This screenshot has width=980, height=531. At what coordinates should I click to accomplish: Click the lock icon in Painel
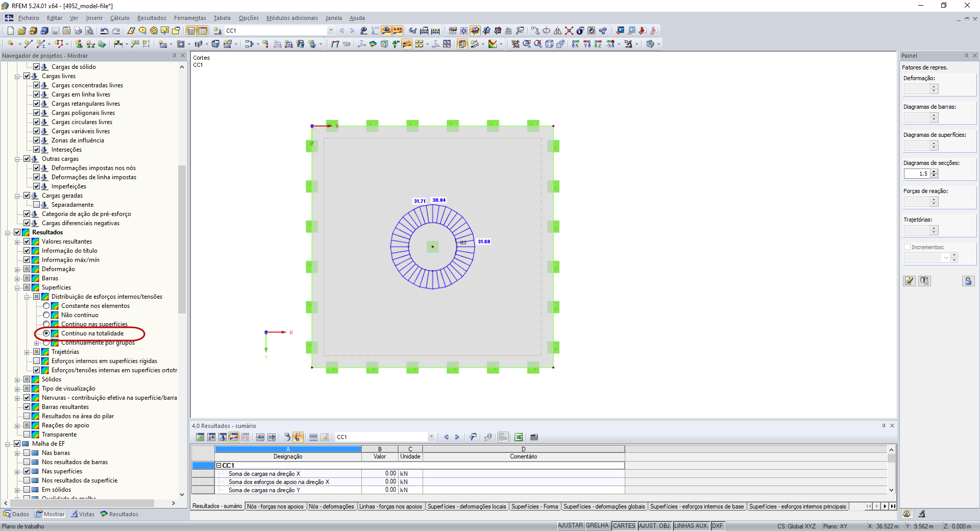(968, 281)
